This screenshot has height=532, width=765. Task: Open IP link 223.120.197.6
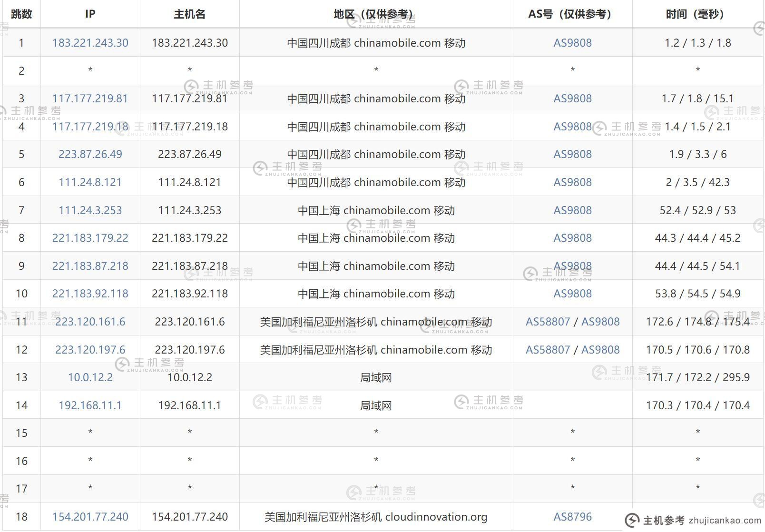click(x=90, y=350)
